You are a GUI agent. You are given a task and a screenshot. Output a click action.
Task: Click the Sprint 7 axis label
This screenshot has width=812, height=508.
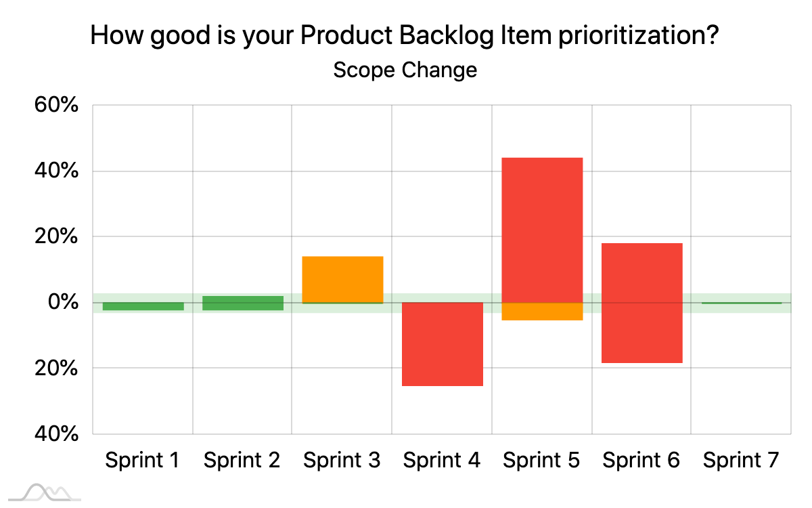(x=741, y=461)
